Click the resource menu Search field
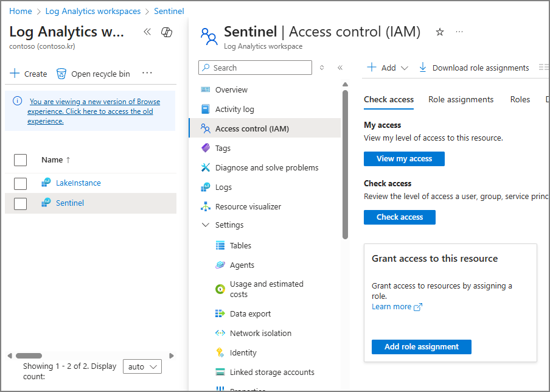 pos(256,68)
